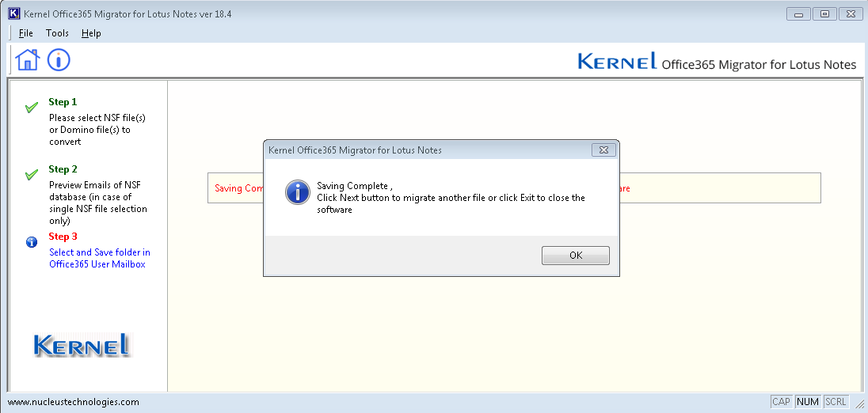Click the Step 1 heading
The height and width of the screenshot is (413, 868).
pos(63,102)
